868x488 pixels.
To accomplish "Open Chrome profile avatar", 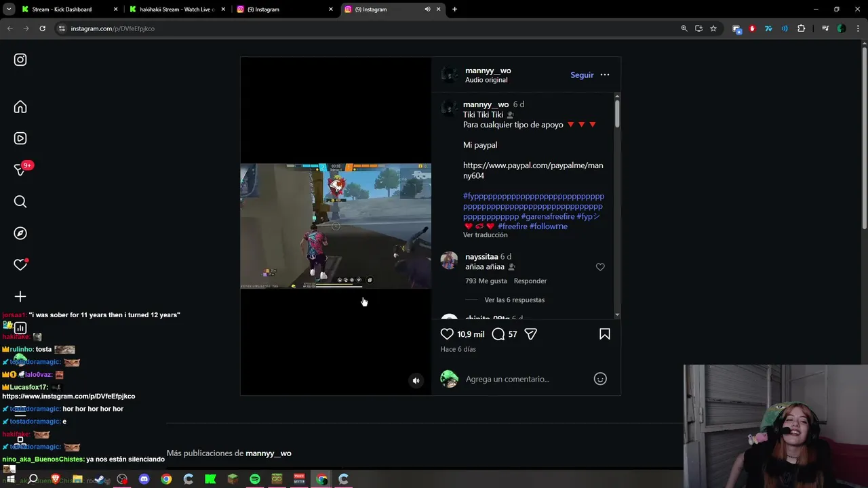I will pyautogui.click(x=842, y=28).
